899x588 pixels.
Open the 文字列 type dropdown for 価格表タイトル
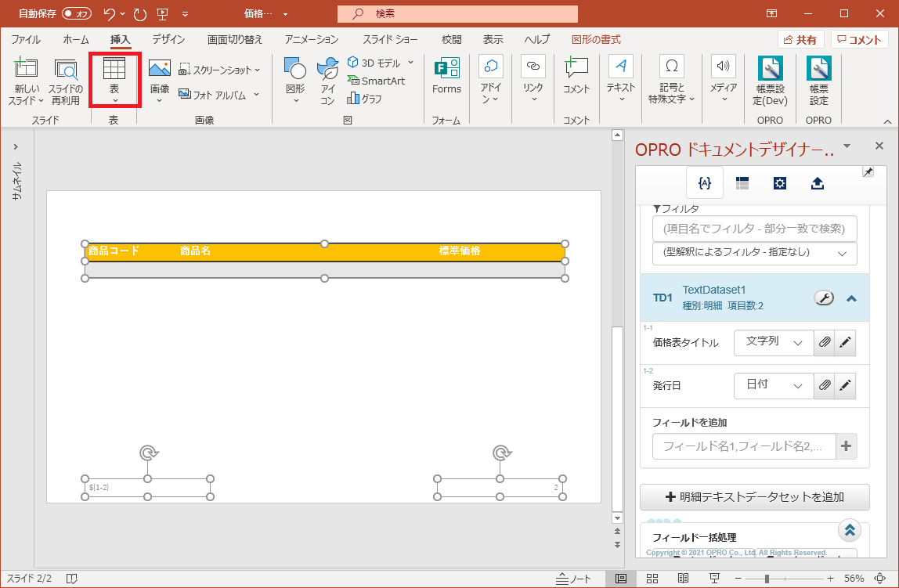click(x=774, y=343)
